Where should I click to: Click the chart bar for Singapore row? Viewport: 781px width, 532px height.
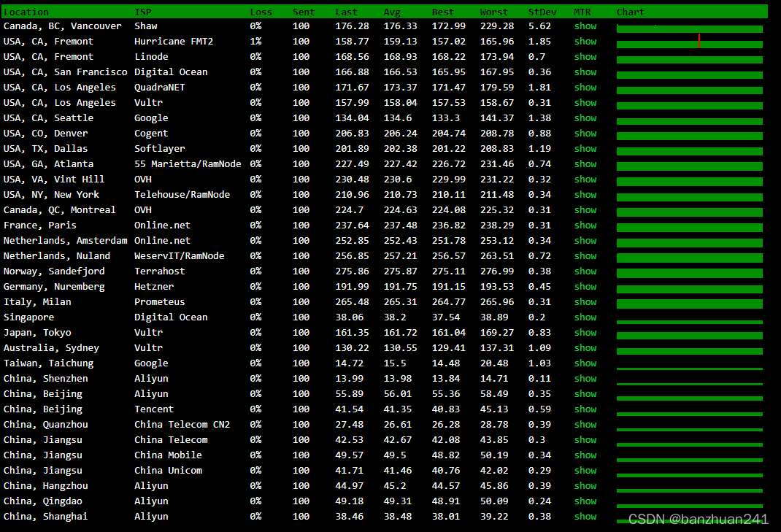coord(689,323)
